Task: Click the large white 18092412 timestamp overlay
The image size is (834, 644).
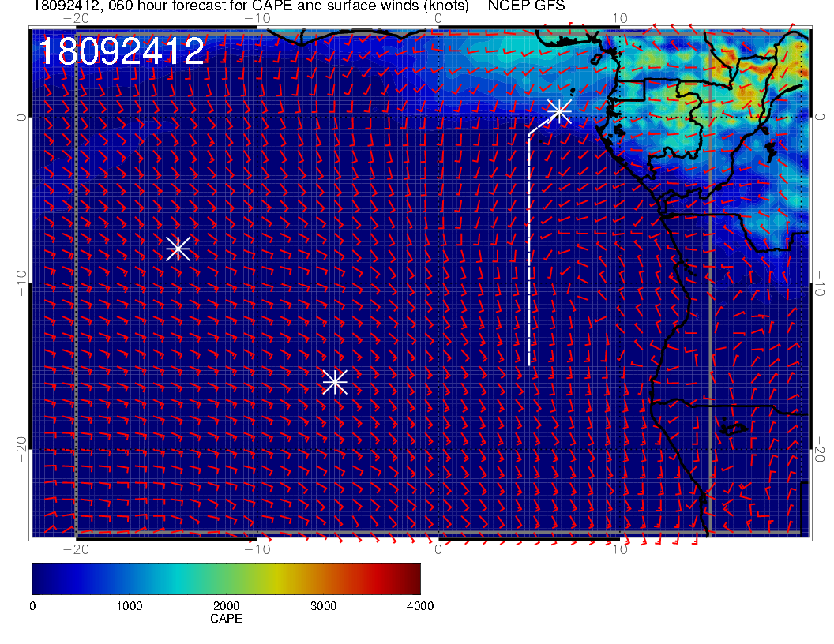Action: pyautogui.click(x=122, y=51)
